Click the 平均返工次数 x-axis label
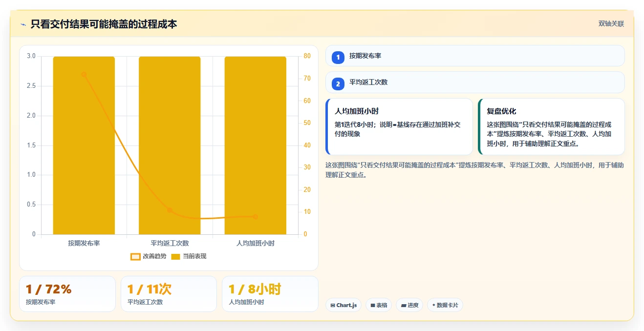The image size is (644, 331). [170, 243]
